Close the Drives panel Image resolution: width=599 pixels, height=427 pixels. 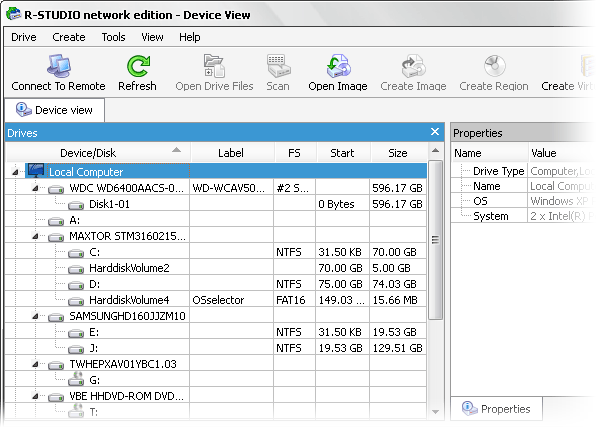(435, 132)
